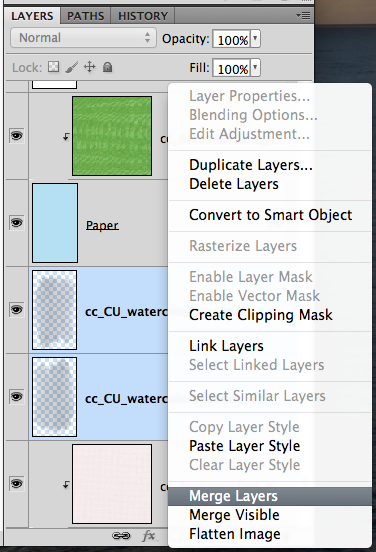Switch to the Paths tab
The image size is (376, 552).
click(x=86, y=16)
